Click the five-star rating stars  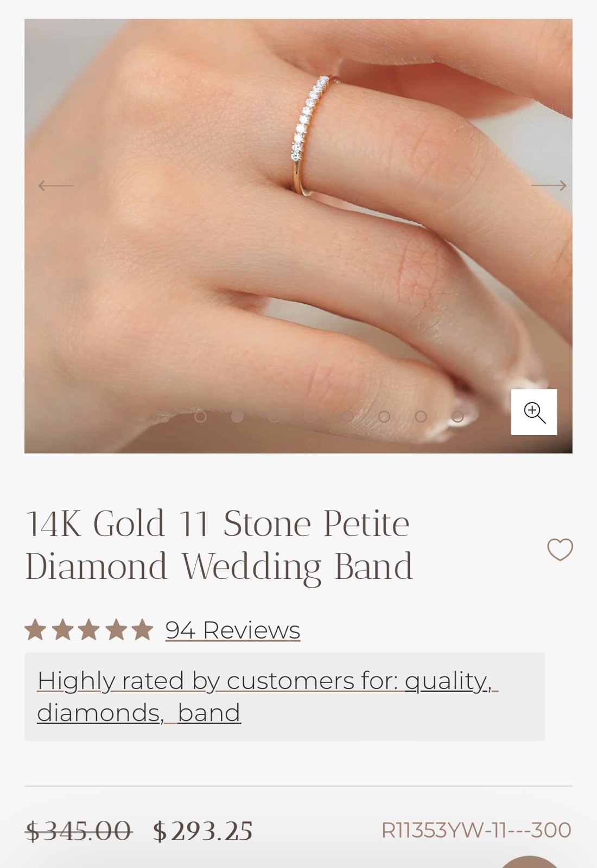click(89, 630)
